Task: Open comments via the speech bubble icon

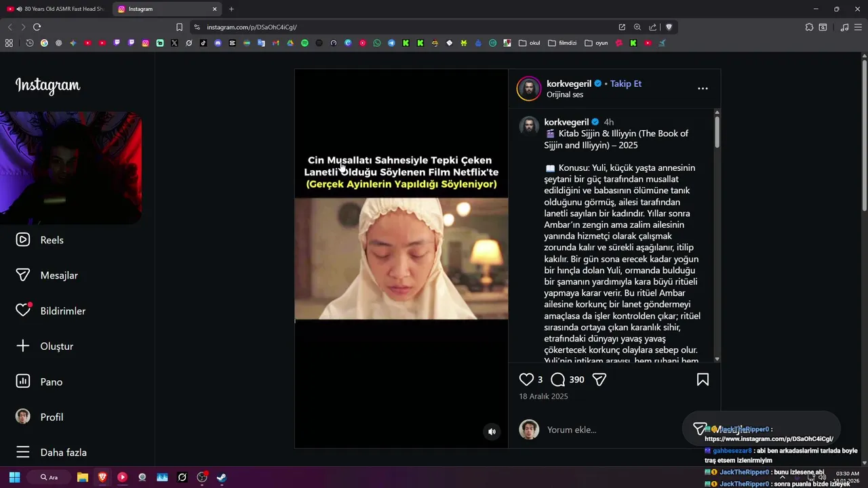Action: click(557, 380)
